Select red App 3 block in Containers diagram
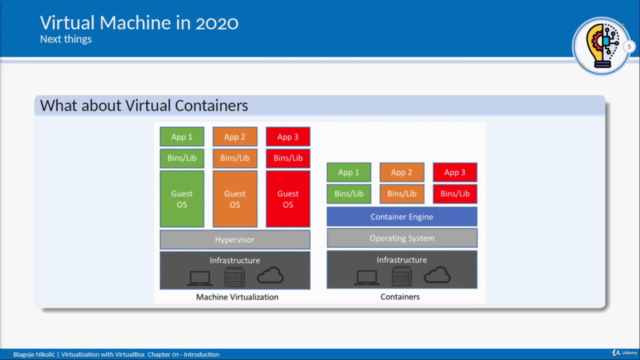640x360 pixels. [455, 172]
